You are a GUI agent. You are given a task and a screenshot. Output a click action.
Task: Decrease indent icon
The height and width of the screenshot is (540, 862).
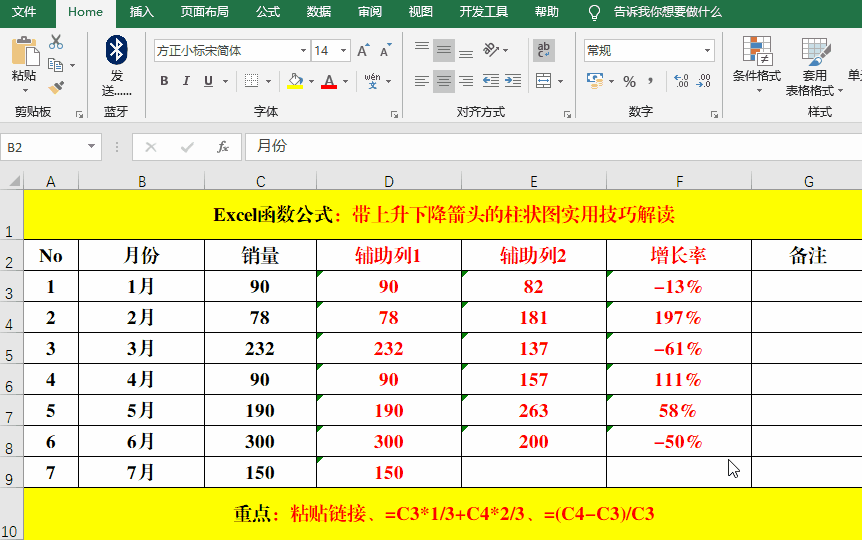point(490,81)
